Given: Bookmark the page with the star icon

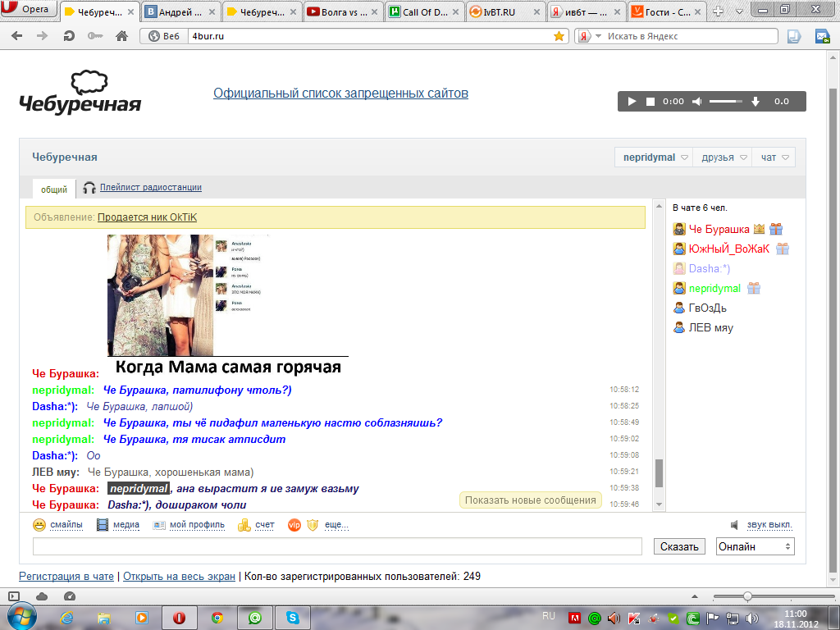Looking at the screenshot, I should point(559,36).
